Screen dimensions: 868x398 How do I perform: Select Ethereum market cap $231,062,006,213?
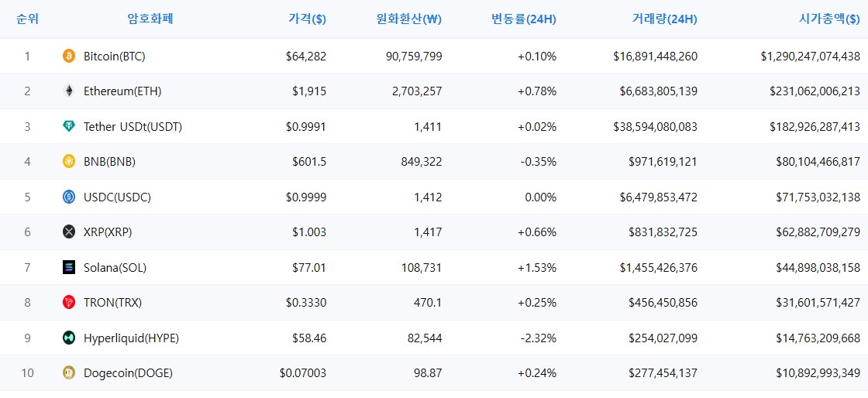[x=815, y=92]
